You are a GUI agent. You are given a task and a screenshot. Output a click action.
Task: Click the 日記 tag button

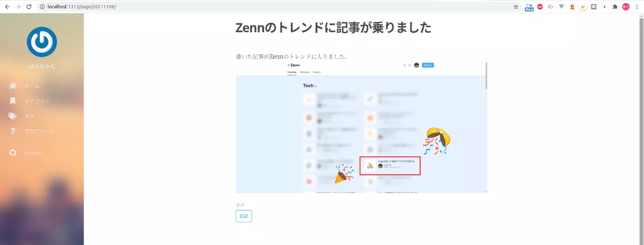[x=243, y=216]
